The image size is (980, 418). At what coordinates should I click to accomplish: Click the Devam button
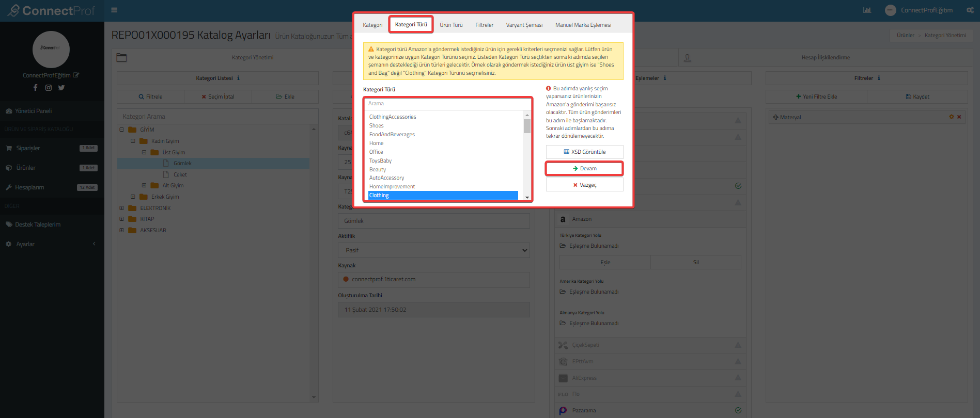(584, 168)
